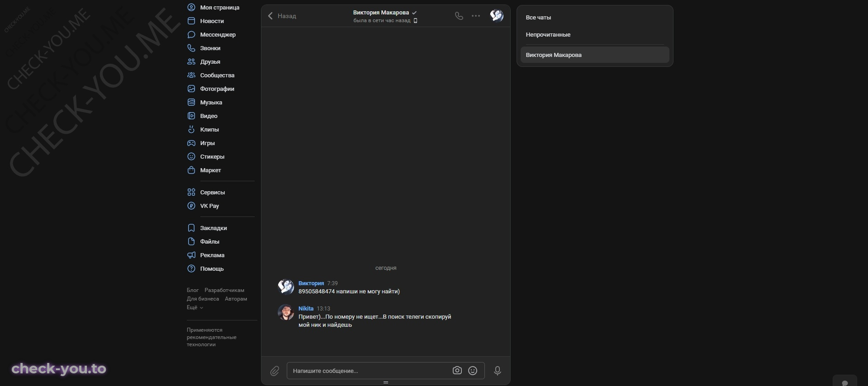Screen dimensions: 868x386
Task: Open the Games controller icon
Action: coord(191,143)
